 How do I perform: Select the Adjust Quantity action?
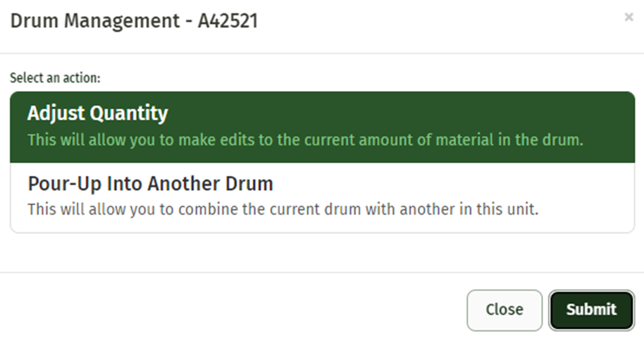pyautogui.click(x=322, y=127)
